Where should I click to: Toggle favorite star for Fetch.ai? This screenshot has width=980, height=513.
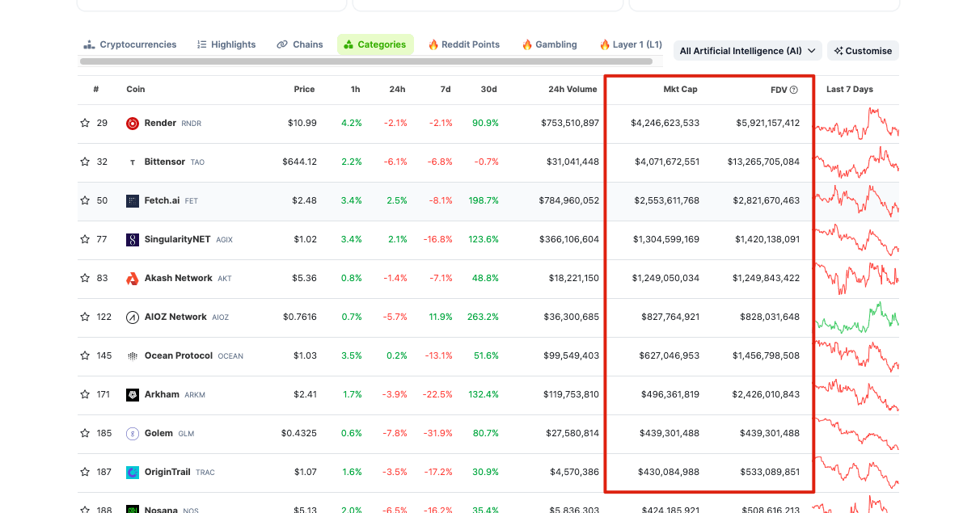click(85, 201)
